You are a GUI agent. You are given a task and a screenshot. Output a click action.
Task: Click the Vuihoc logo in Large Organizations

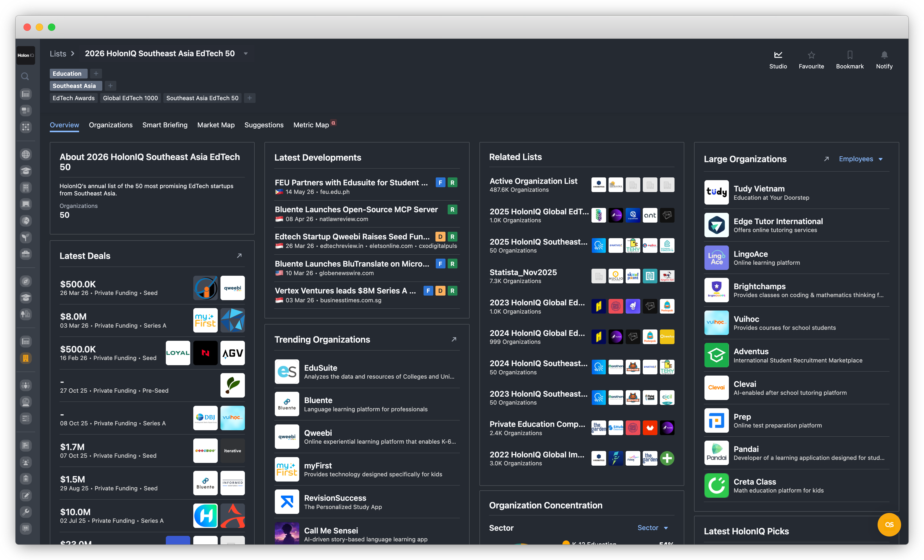point(716,322)
